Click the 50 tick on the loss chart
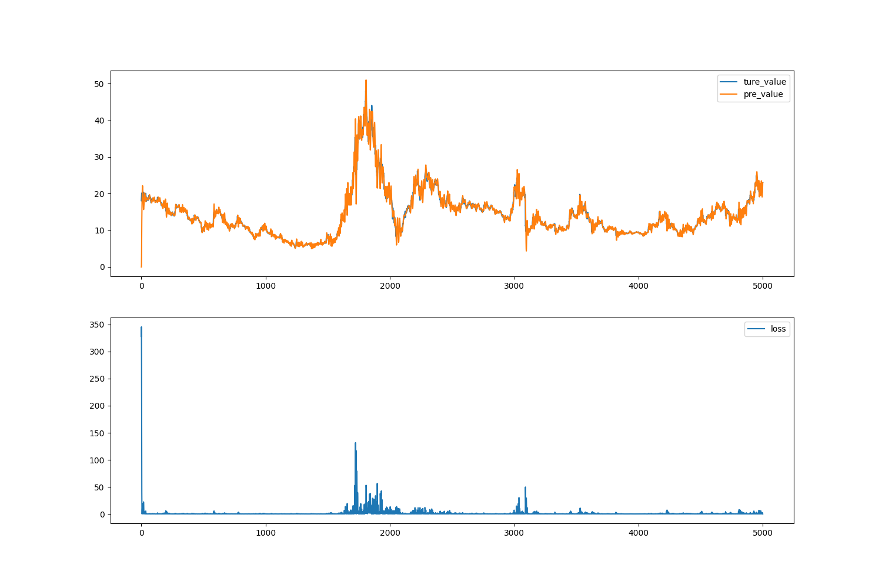 100,487
